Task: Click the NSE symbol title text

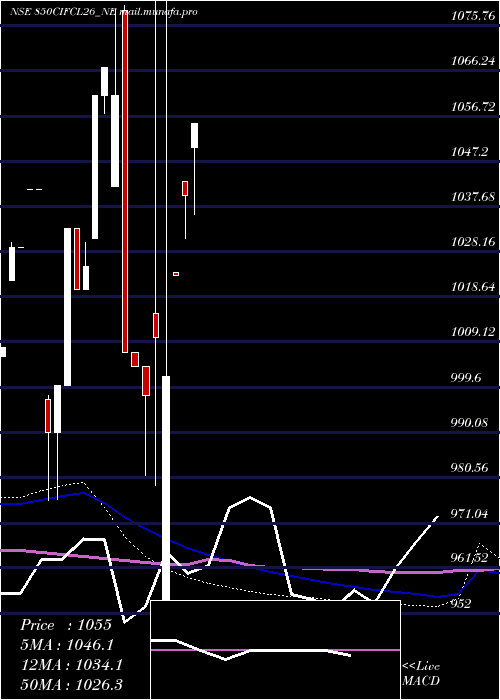Action: point(104,12)
